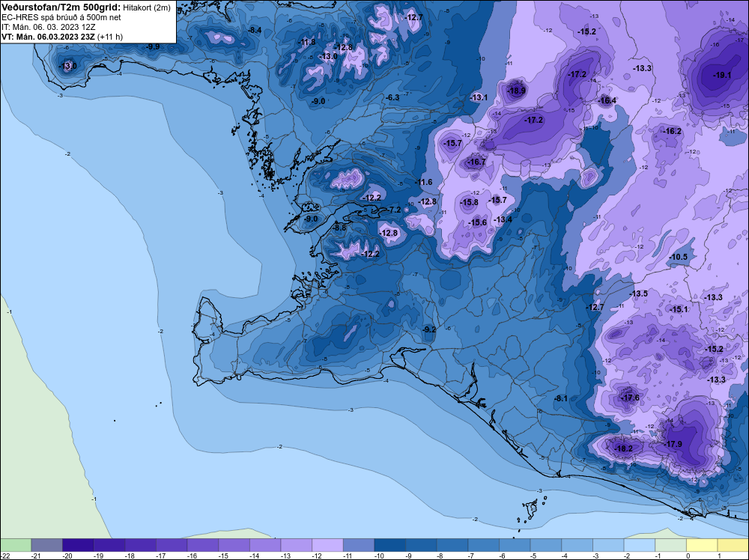Select the -13.5 temperature label
This screenshot has height=560, width=749.
[639, 293]
